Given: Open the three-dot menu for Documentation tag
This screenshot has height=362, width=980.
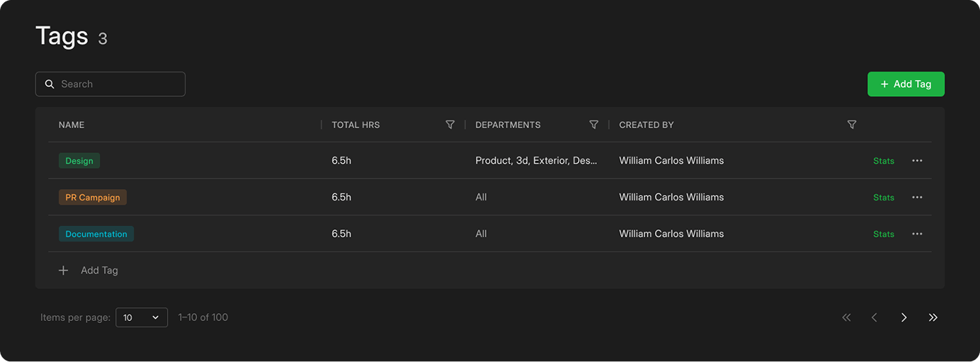Looking at the screenshot, I should [917, 234].
